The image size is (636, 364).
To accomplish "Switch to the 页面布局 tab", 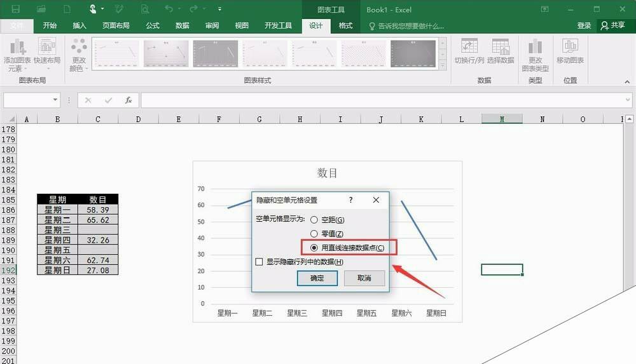I will coord(116,25).
